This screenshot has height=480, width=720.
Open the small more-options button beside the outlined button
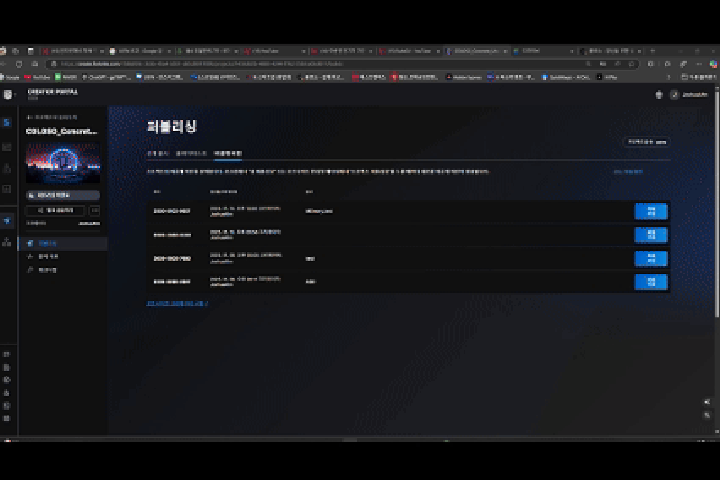point(95,210)
